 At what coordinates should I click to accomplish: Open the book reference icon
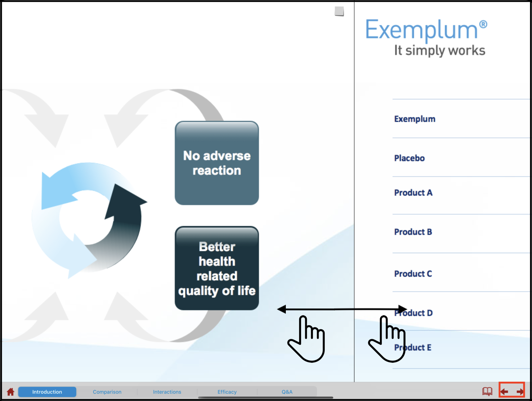click(x=487, y=391)
